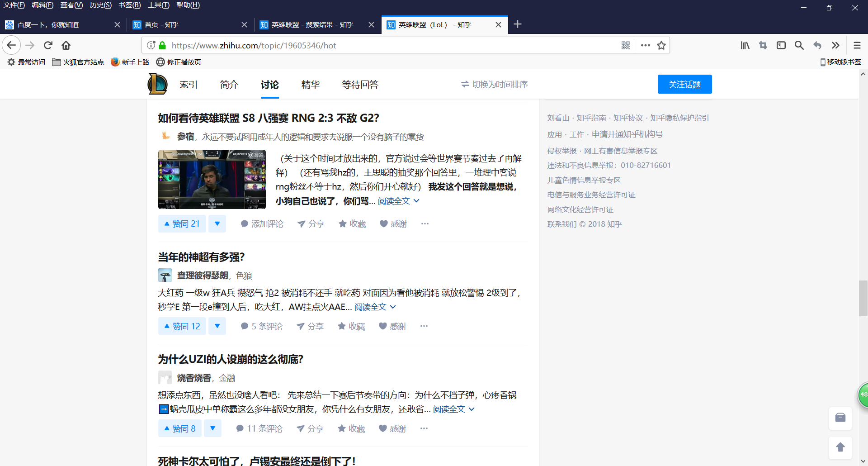This screenshot has height=466, width=868.
Task: Click the page vertical scrollbar thumb
Action: tap(863, 298)
